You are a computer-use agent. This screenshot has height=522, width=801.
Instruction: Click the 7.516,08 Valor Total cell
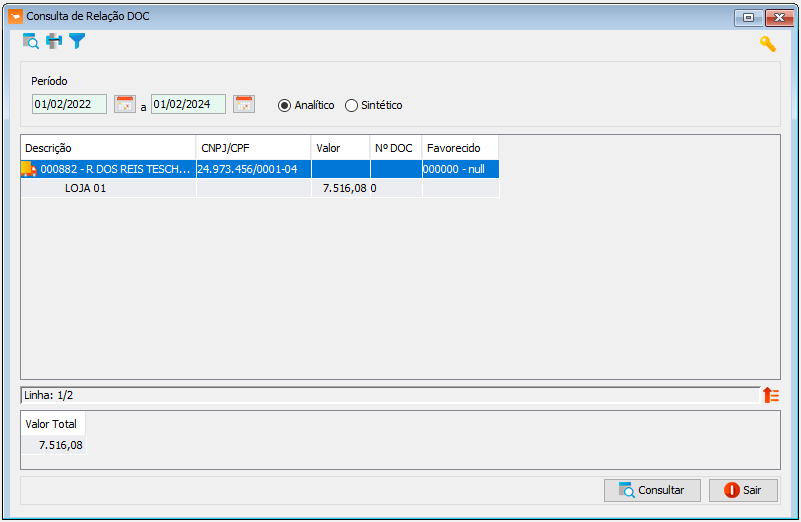tap(53, 445)
